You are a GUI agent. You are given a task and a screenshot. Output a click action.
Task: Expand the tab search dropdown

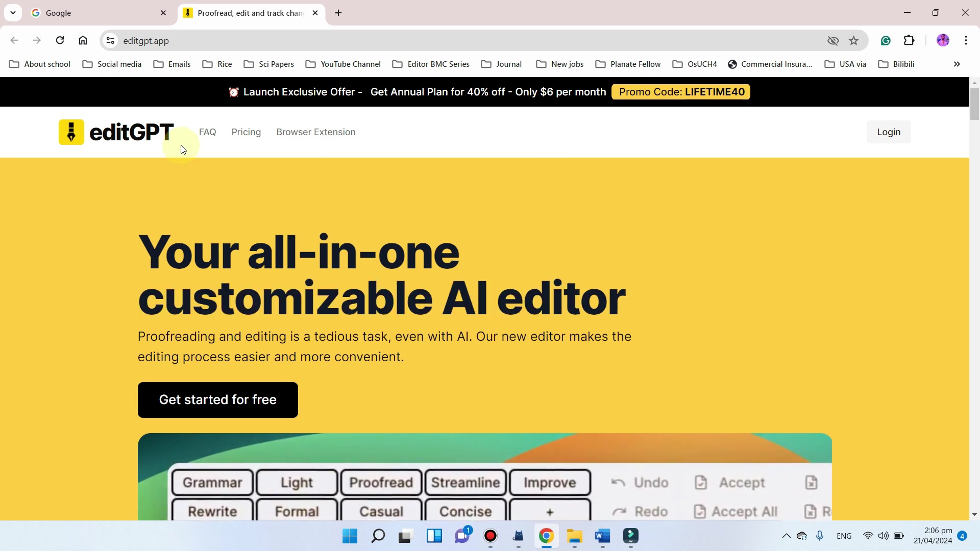(13, 13)
